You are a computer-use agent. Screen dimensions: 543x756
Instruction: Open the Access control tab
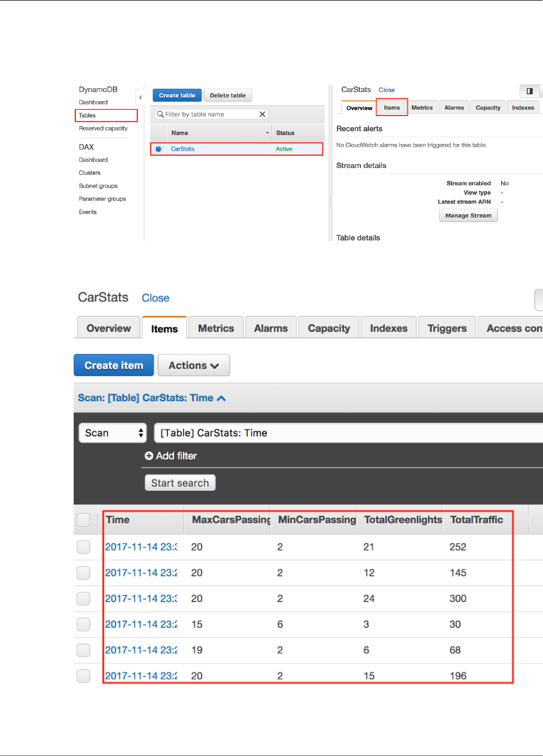(x=511, y=328)
